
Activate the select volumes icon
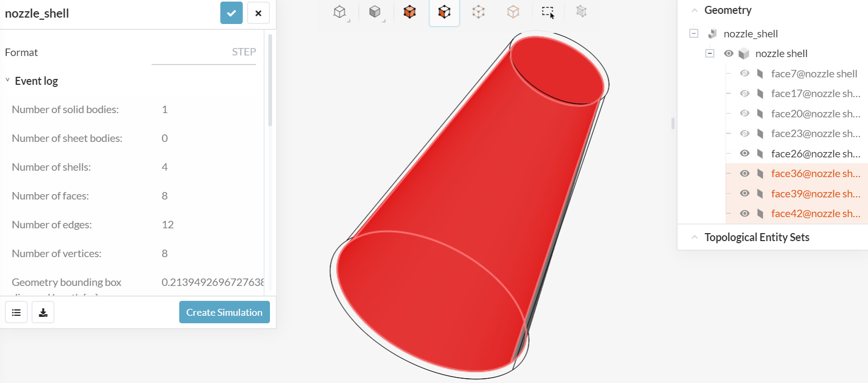coord(410,12)
